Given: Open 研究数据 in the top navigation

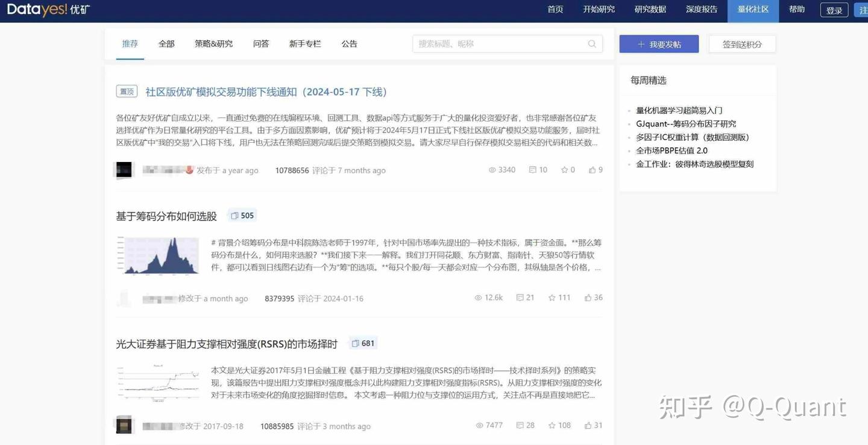Looking at the screenshot, I should click(x=650, y=10).
